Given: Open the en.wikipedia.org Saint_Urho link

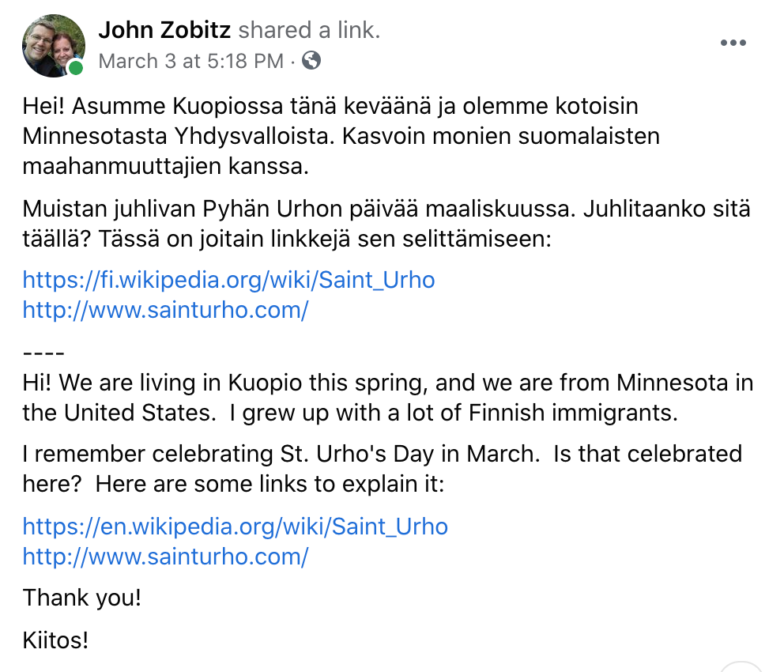Looking at the screenshot, I should [x=235, y=527].
